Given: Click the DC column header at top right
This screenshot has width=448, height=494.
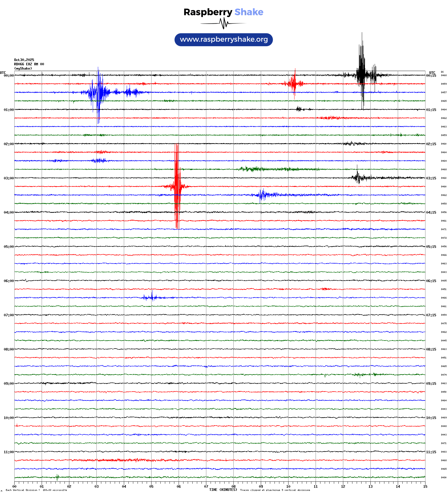Looking at the screenshot, I should [x=442, y=72].
